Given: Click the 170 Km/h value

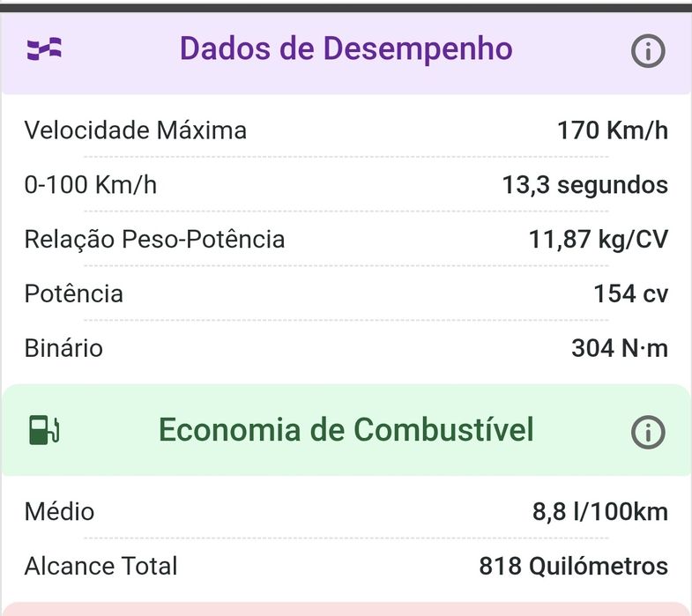Looking at the screenshot, I should 613,130.
